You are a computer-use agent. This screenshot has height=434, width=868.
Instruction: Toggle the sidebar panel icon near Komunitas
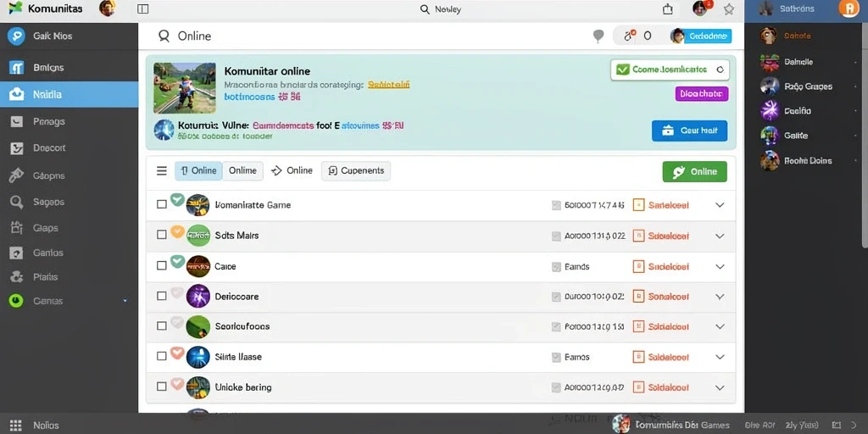point(142,8)
